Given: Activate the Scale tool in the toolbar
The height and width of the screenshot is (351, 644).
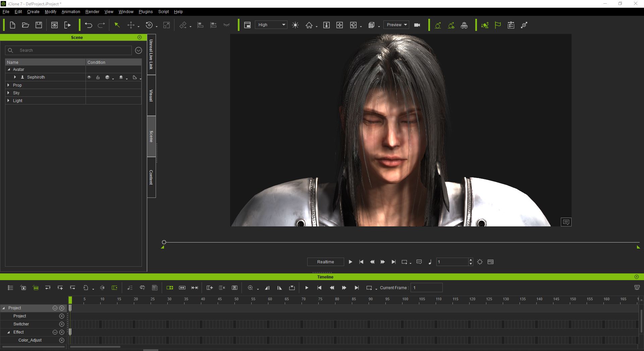Looking at the screenshot, I should coord(166,25).
